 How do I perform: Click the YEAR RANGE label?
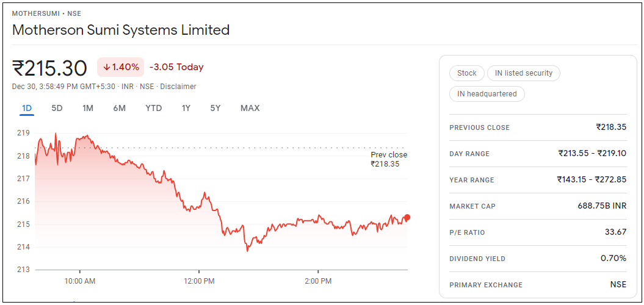472,180
